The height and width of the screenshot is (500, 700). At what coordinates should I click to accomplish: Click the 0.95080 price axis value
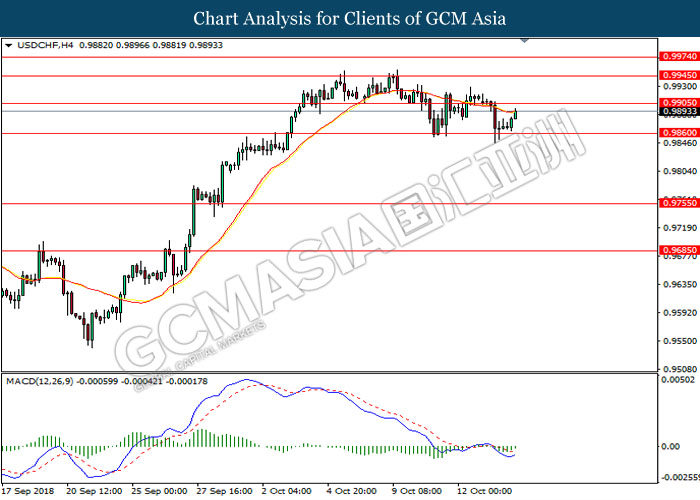pyautogui.click(x=680, y=369)
